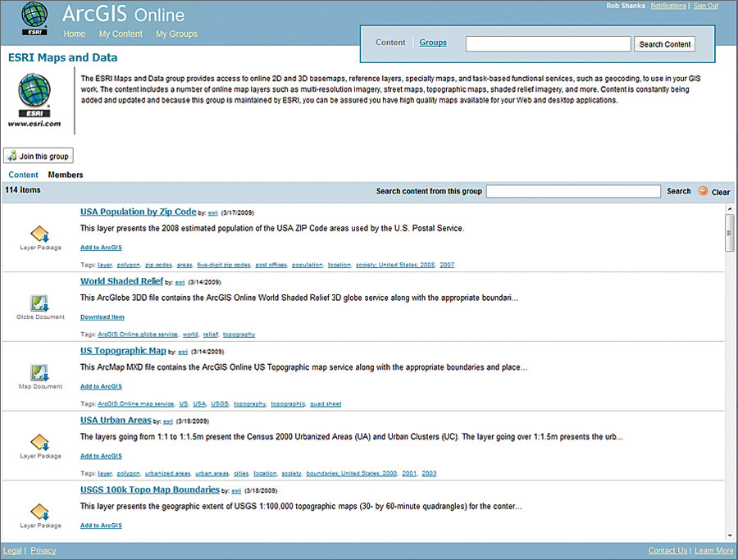Open the US Topographic Map item
This screenshot has width=738, height=560.
tap(123, 351)
